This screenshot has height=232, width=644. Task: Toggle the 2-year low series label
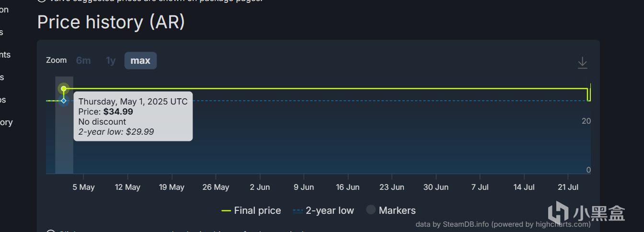(330, 210)
